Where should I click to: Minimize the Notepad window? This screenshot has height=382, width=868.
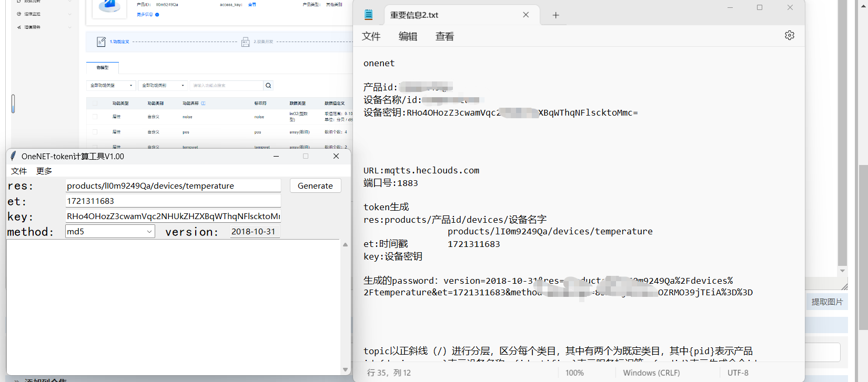[x=730, y=7]
